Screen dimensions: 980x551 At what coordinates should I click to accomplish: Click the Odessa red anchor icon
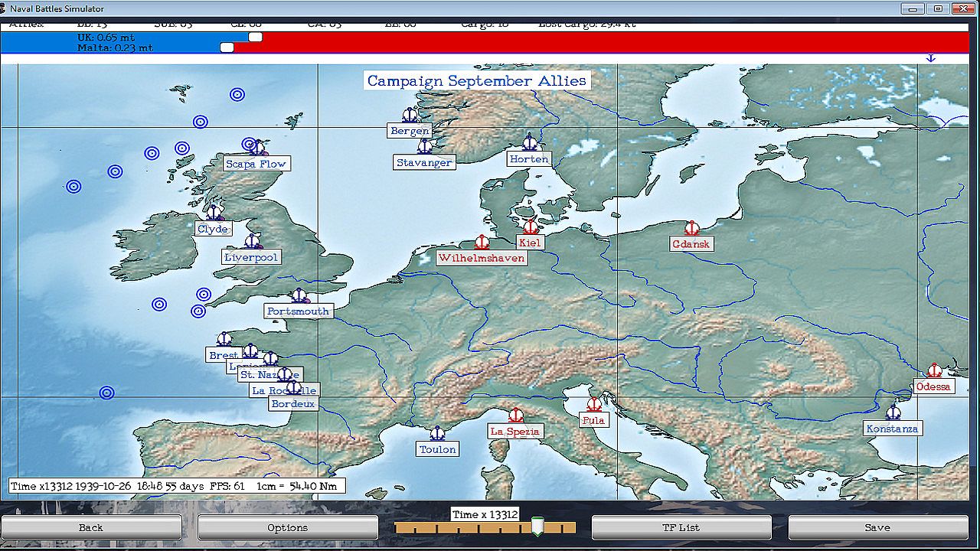933,370
